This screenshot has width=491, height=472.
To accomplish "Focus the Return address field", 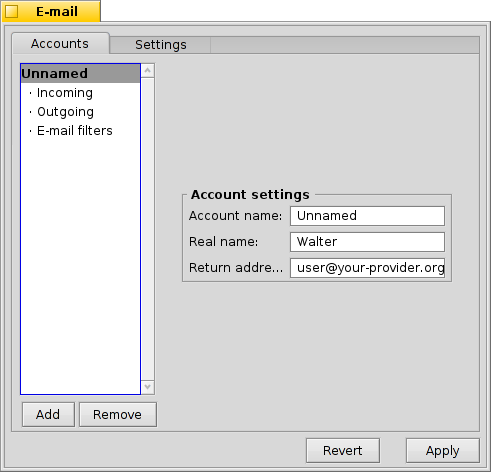I will click(x=367, y=268).
